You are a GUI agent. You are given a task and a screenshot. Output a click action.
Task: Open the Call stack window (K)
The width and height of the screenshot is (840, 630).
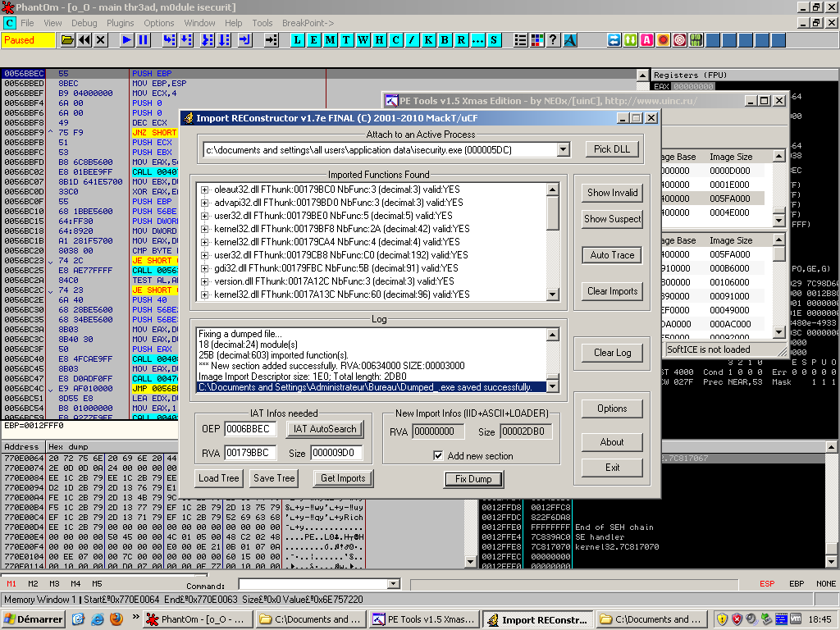(x=428, y=40)
